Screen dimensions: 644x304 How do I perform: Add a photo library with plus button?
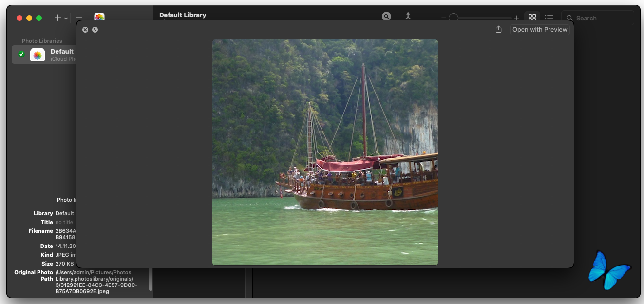[x=58, y=18]
